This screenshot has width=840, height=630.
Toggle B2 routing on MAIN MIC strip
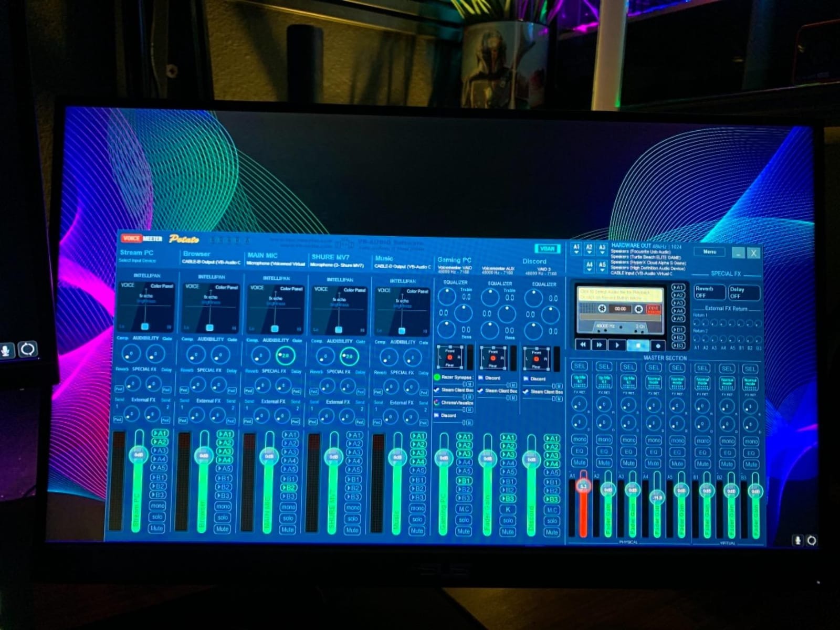[288, 488]
